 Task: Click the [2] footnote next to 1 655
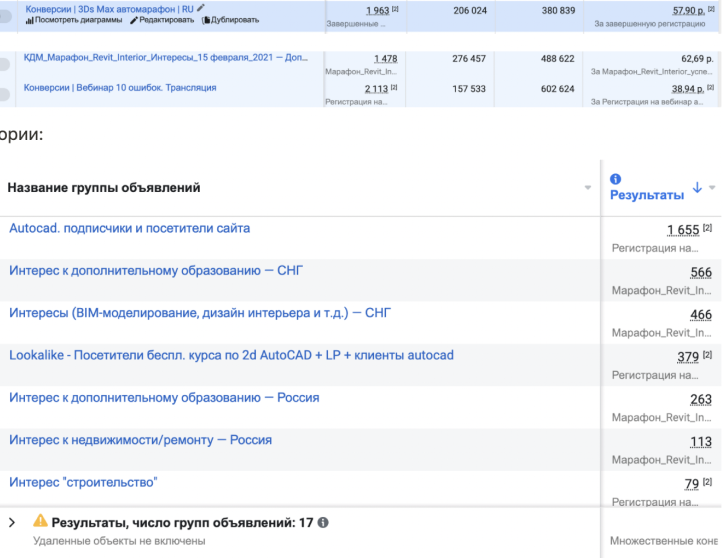coord(707,227)
